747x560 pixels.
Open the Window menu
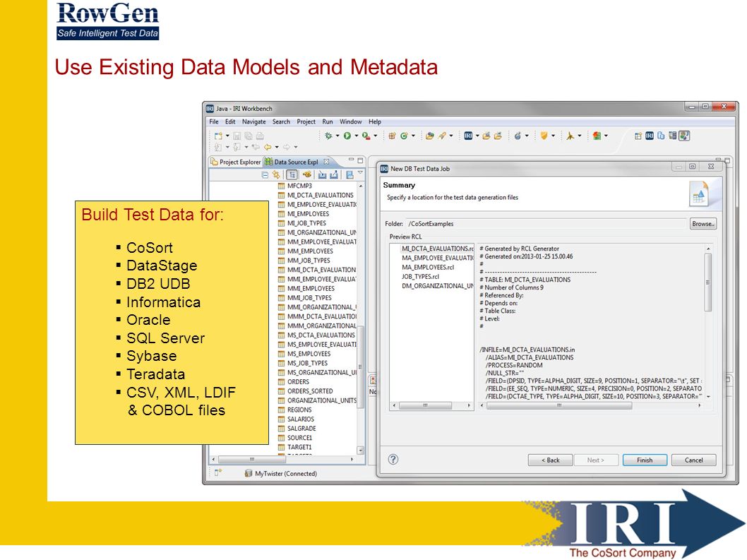[351, 121]
